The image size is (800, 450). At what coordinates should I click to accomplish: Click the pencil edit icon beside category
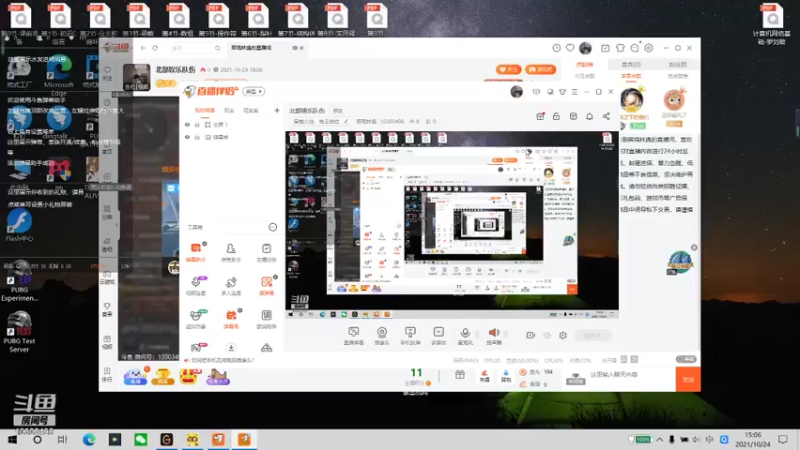pos(346,121)
